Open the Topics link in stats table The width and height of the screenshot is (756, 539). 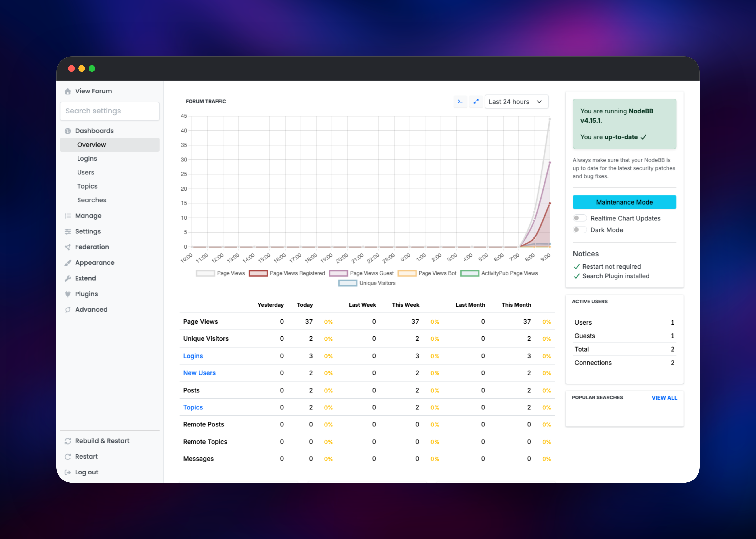[x=193, y=407]
